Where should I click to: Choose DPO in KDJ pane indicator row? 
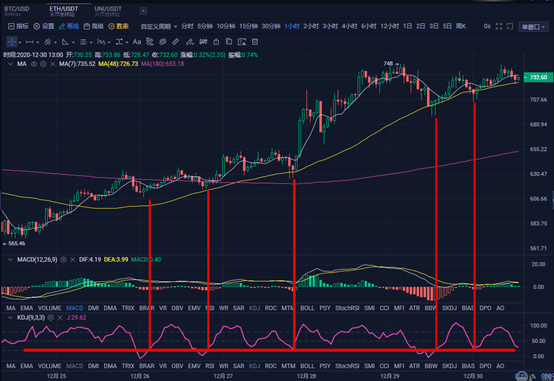click(485, 366)
